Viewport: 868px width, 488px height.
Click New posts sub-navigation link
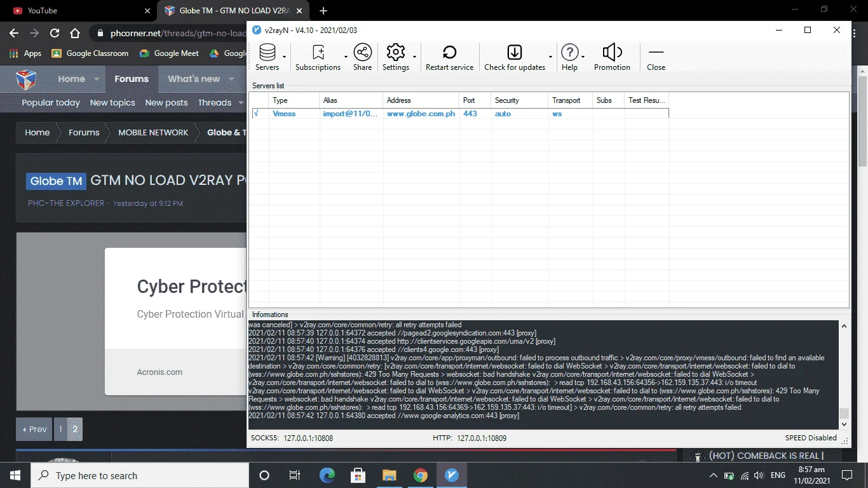pos(166,102)
